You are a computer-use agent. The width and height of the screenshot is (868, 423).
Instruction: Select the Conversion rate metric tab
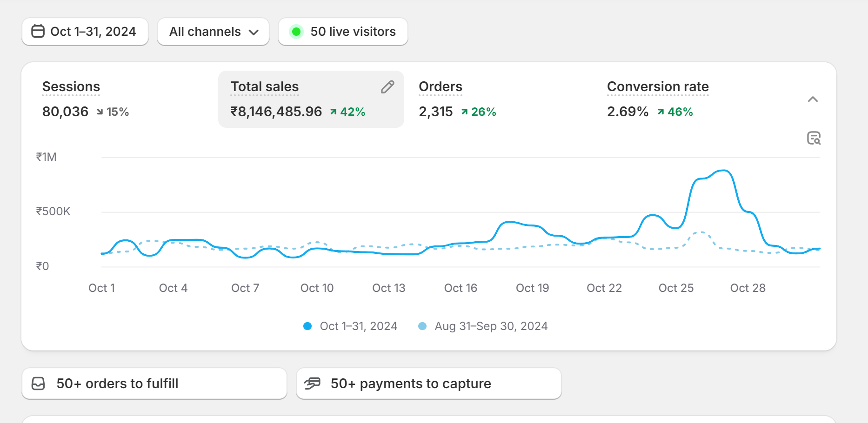[x=657, y=87]
